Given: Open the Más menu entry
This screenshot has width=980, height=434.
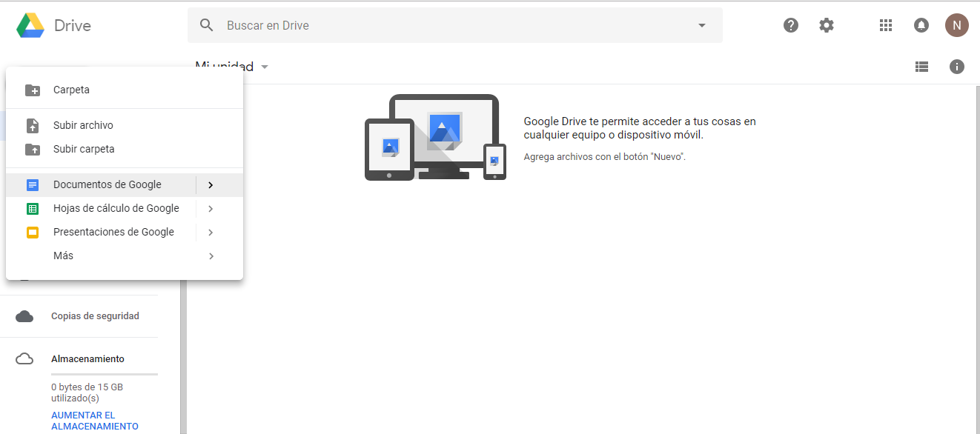Looking at the screenshot, I should click(125, 256).
